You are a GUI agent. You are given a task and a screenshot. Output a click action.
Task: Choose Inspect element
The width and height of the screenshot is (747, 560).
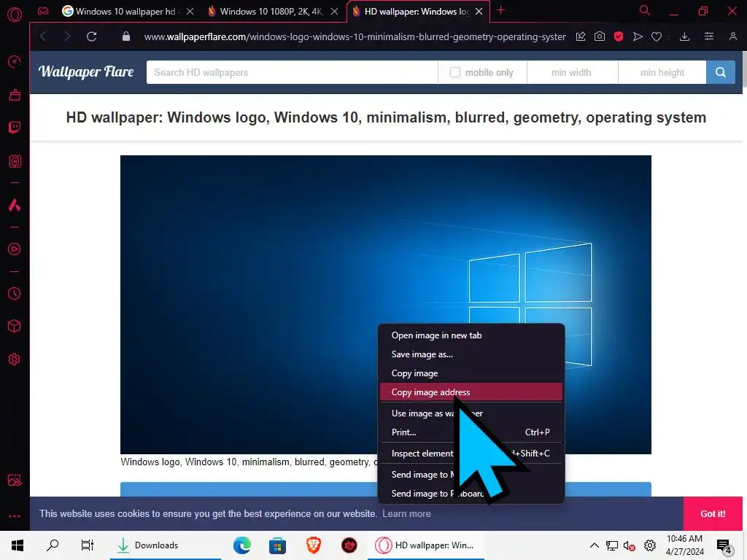click(x=471, y=454)
